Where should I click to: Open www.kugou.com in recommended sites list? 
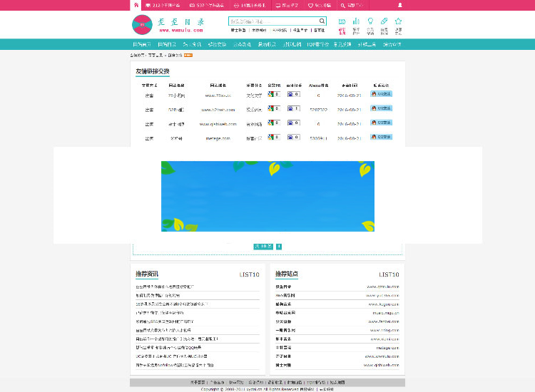(x=382, y=304)
